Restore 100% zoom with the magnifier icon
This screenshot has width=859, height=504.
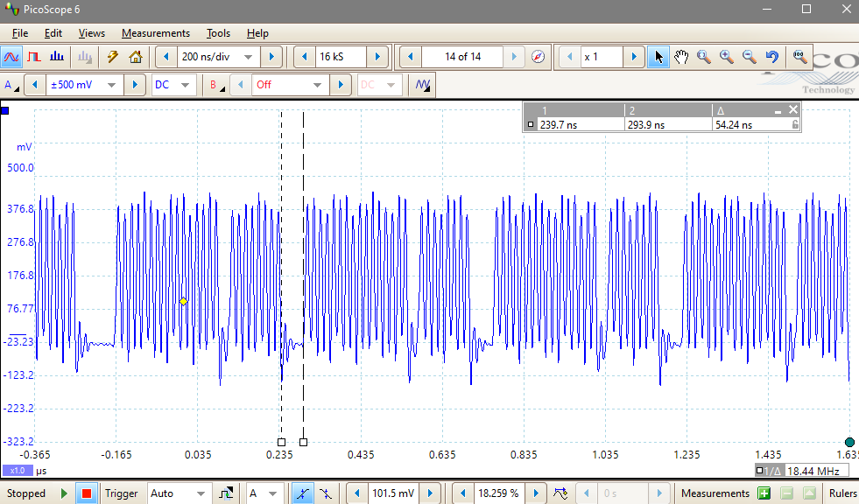(x=799, y=56)
